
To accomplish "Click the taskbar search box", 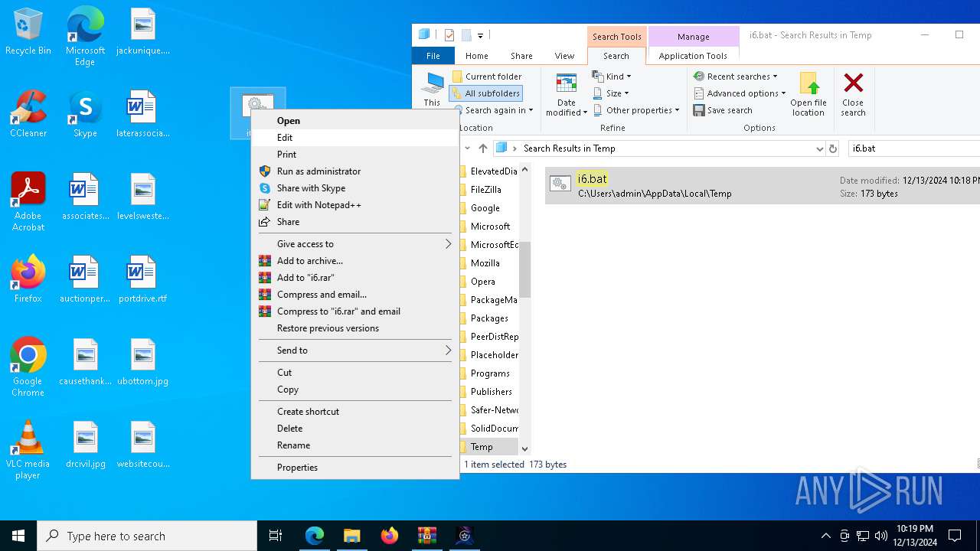I will [x=147, y=536].
